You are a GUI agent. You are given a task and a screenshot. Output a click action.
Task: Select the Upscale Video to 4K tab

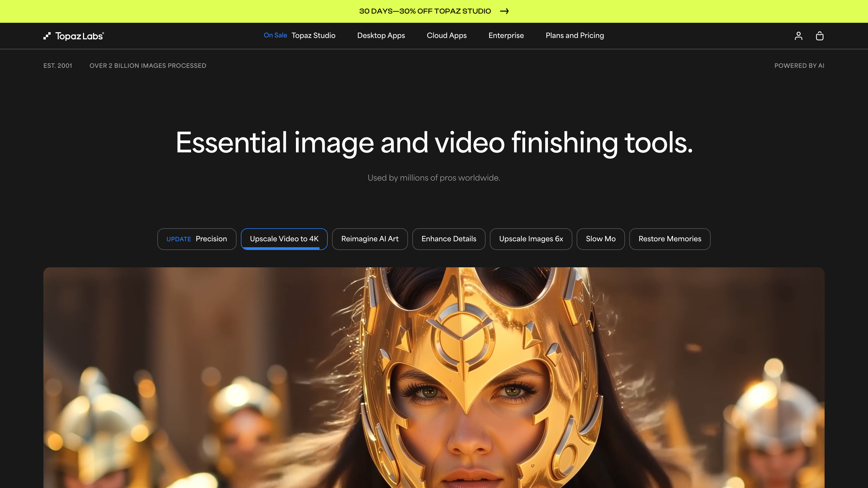(284, 239)
